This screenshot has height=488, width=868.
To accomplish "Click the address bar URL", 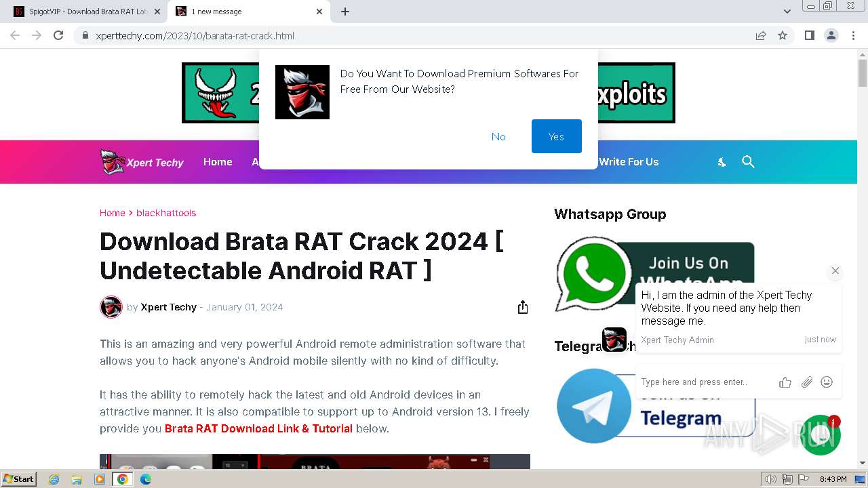I will coord(195,36).
